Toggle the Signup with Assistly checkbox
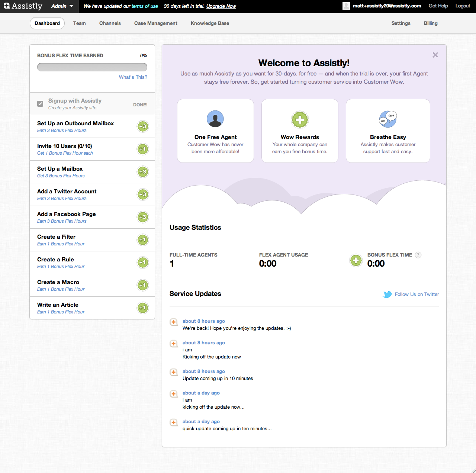Viewport: 476px width, 473px height. [40, 104]
